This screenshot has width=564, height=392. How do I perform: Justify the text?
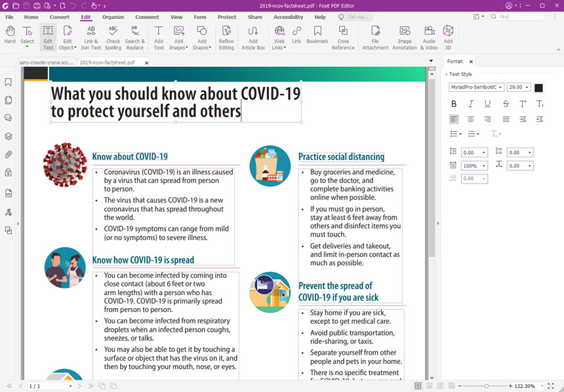tap(506, 119)
